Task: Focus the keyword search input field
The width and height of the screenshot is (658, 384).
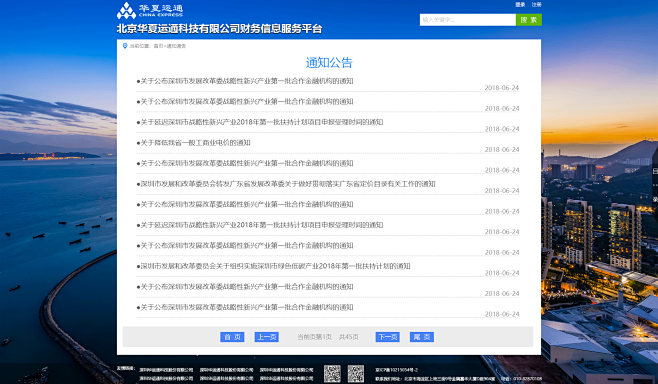Action: point(467,20)
